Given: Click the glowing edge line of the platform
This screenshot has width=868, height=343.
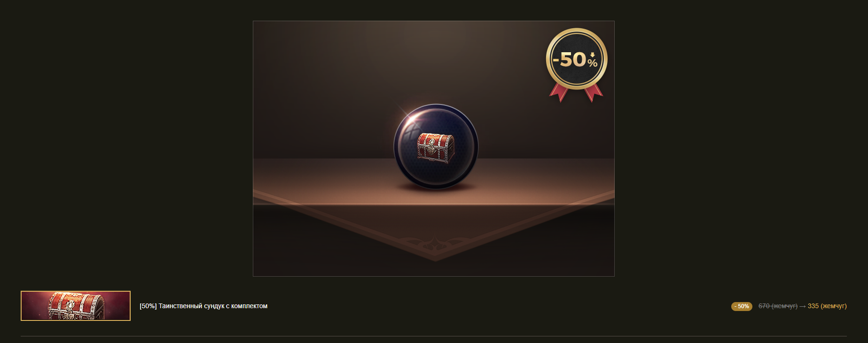Looking at the screenshot, I should [434, 204].
